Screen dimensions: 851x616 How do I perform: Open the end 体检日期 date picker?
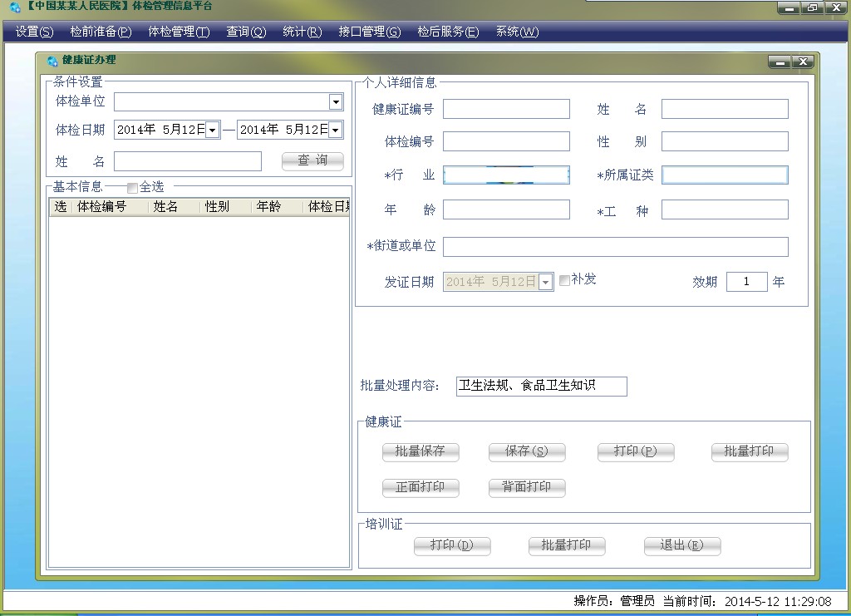pos(336,130)
